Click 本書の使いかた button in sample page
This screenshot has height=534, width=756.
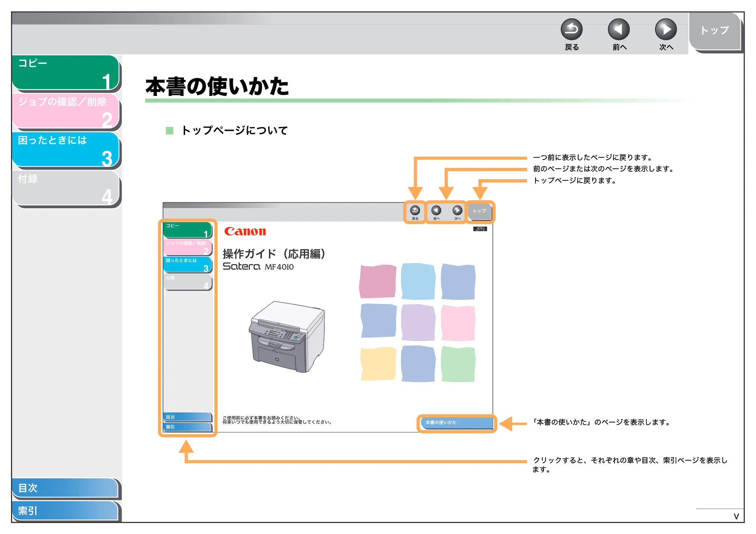click(457, 423)
